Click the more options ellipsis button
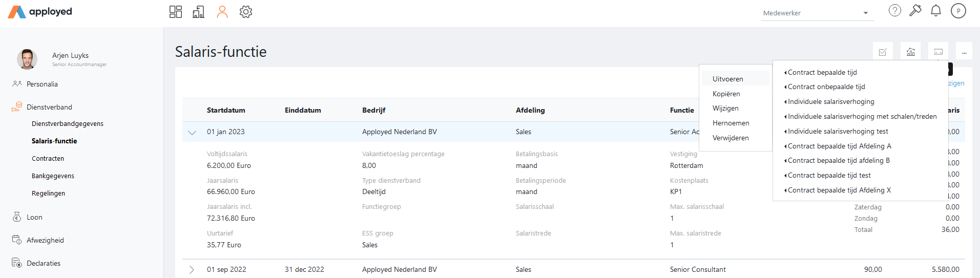 point(964,52)
